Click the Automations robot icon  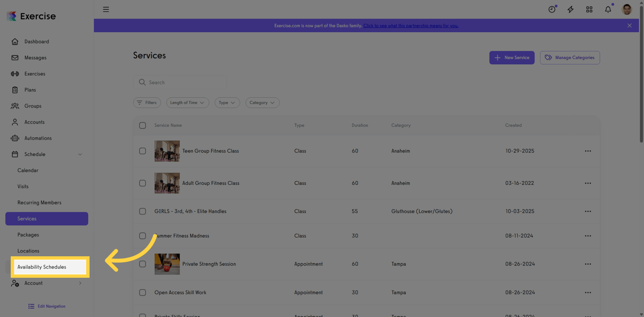pyautogui.click(x=15, y=138)
